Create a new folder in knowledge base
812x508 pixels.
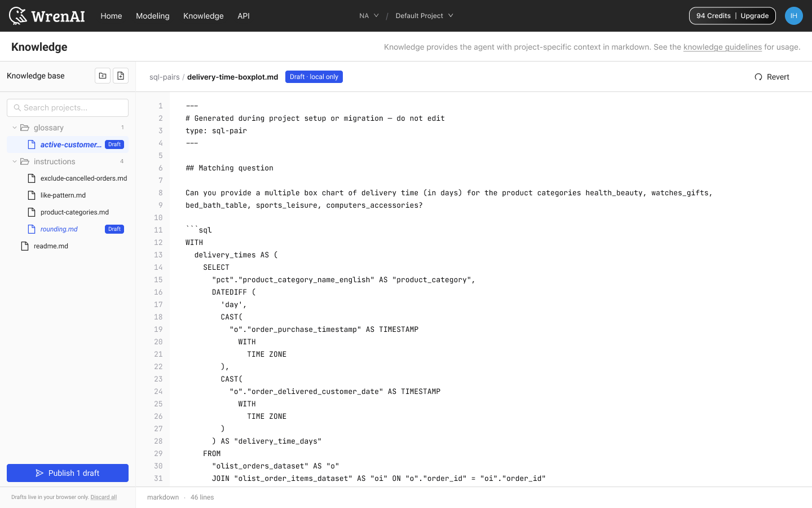click(x=103, y=76)
